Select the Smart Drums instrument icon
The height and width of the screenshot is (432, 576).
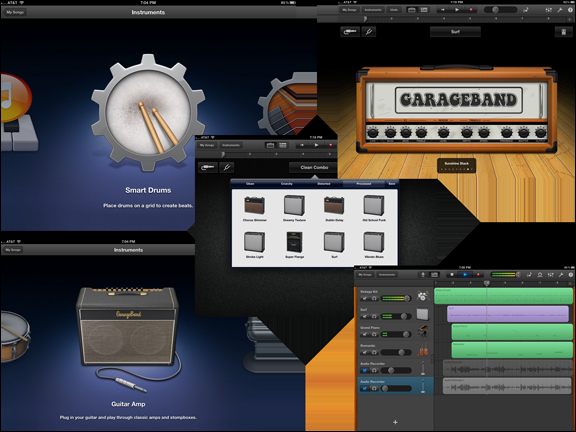coord(148,113)
